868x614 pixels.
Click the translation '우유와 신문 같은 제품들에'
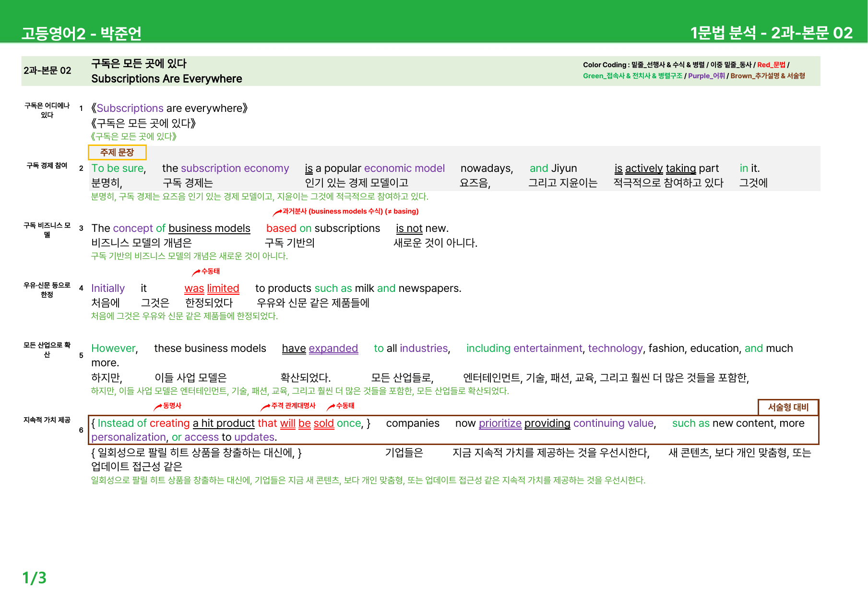click(x=313, y=303)
